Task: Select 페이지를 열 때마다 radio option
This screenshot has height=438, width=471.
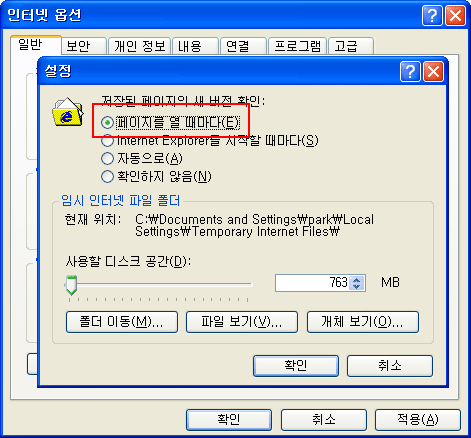Action: pos(107,123)
